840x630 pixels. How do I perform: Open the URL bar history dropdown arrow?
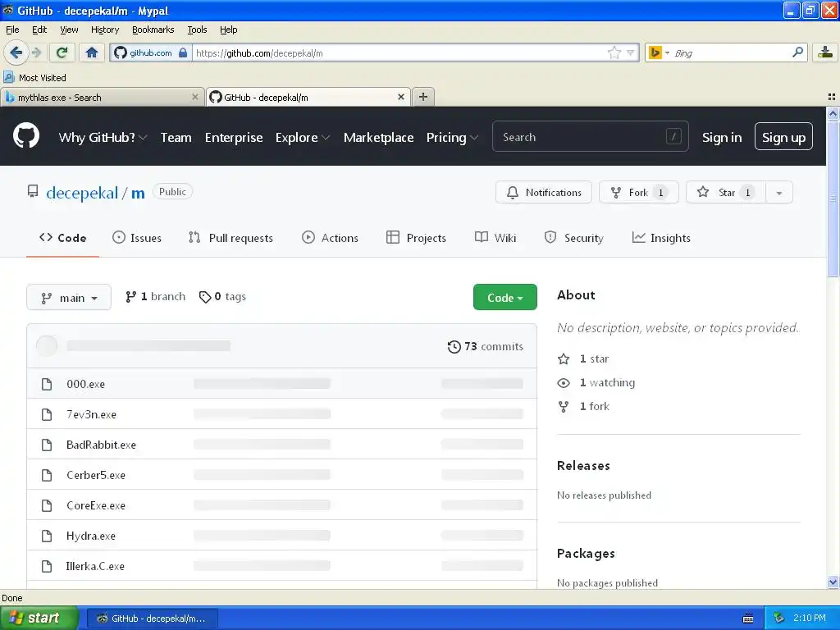tap(631, 52)
